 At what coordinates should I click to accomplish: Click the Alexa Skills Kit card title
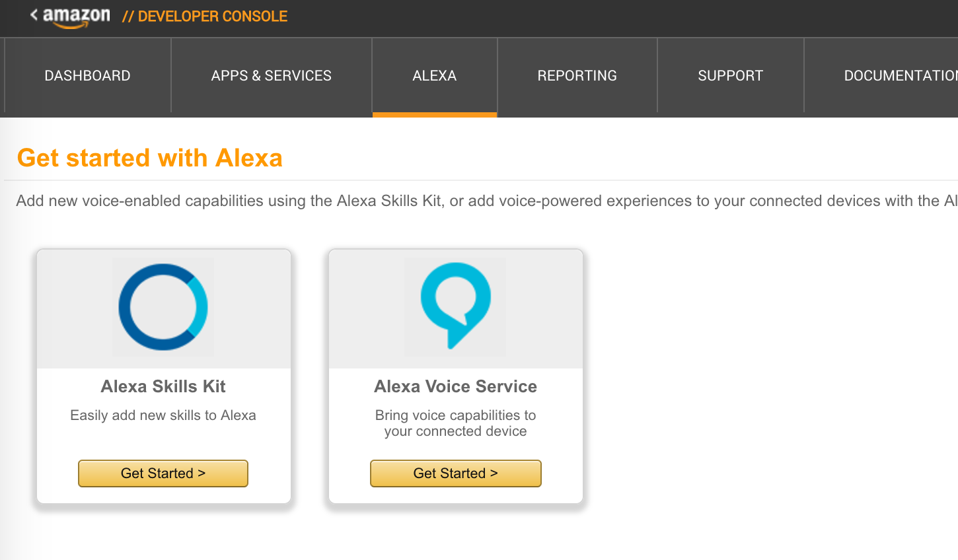pyautogui.click(x=163, y=386)
